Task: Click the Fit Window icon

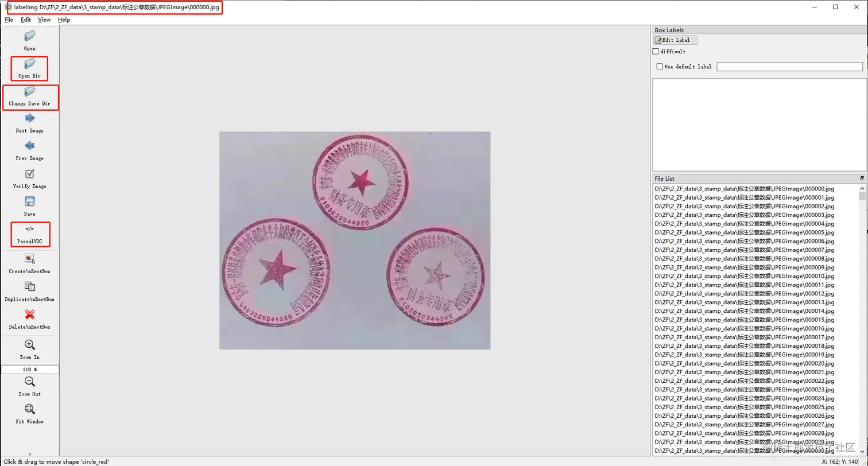Action: click(30, 409)
